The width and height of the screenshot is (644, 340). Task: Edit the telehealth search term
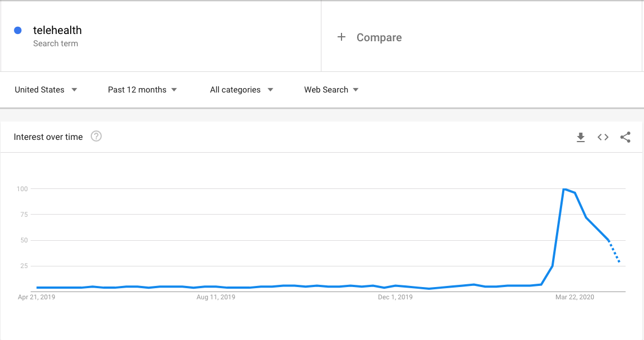point(57,30)
